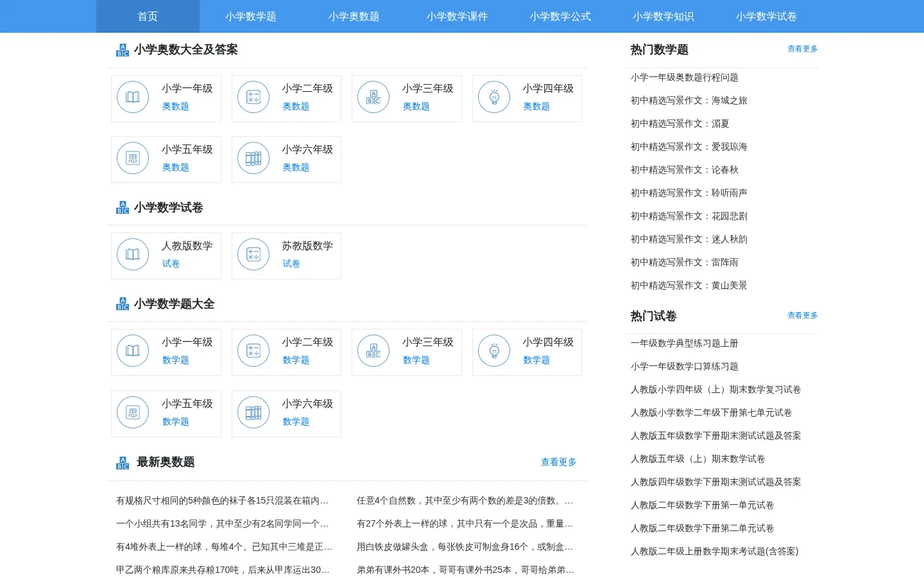Open 小学一年级奥数题行程问题 link
Viewport: 924px width, 578px height.
685,78
